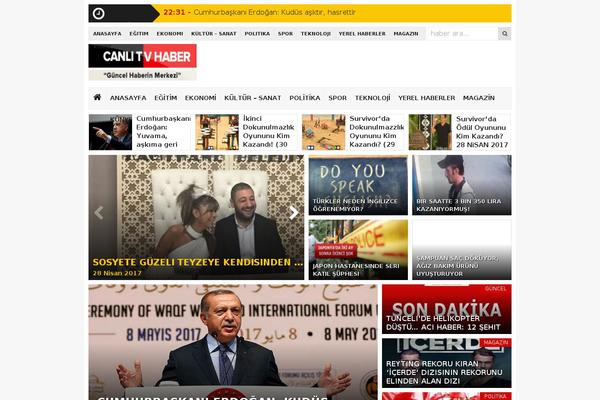
Task: Read 'Cumhurbaşkanı Erdoğan: Yuvama, aşkıma geri' headline
Action: click(163, 132)
